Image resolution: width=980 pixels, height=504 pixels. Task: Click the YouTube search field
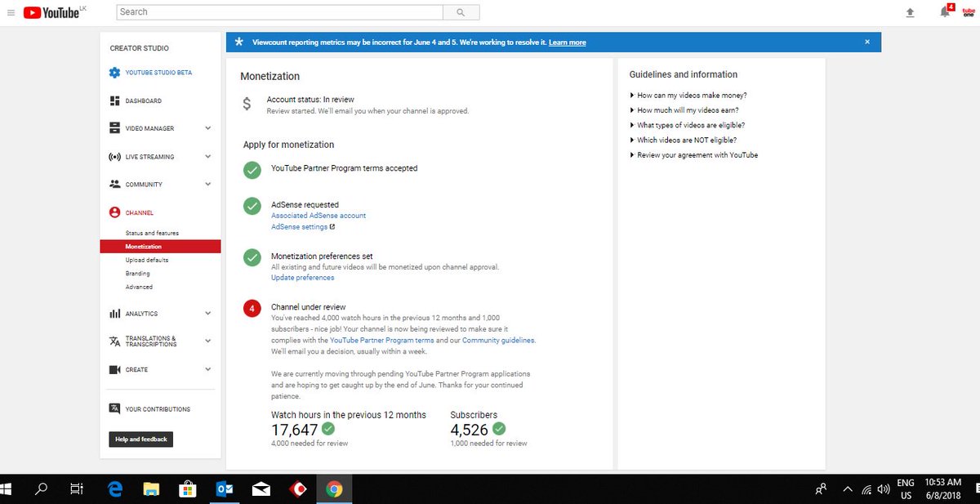[280, 12]
